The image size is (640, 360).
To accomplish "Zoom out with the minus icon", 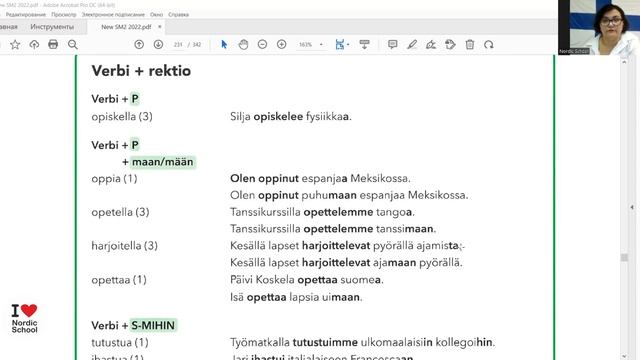I will point(262,44).
